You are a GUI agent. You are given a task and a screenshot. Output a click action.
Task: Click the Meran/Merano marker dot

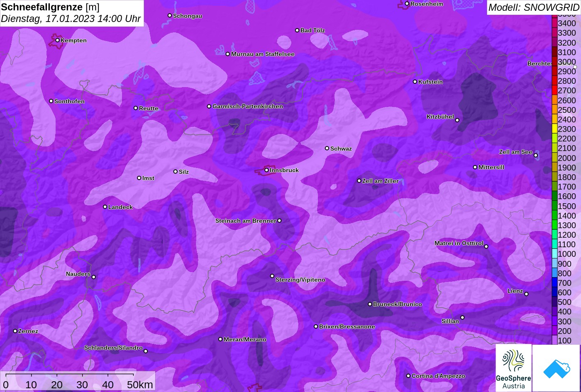tap(220, 339)
